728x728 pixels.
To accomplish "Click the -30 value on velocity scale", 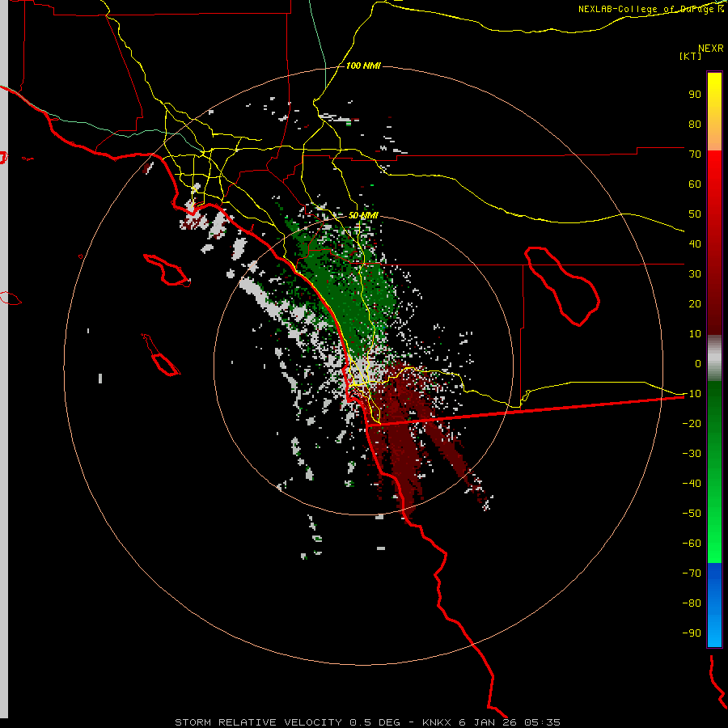I will point(692,453).
